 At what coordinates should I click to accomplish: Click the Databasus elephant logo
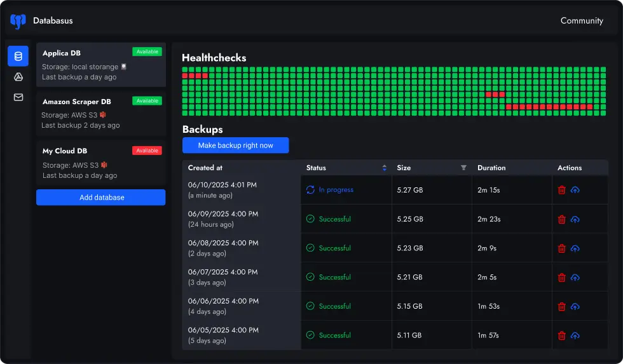pos(18,21)
